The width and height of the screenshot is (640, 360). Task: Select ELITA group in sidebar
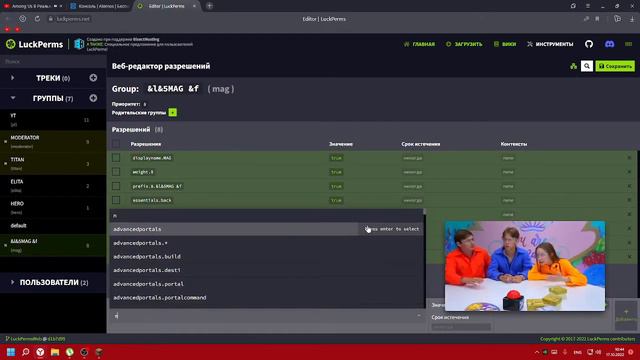[53, 186]
